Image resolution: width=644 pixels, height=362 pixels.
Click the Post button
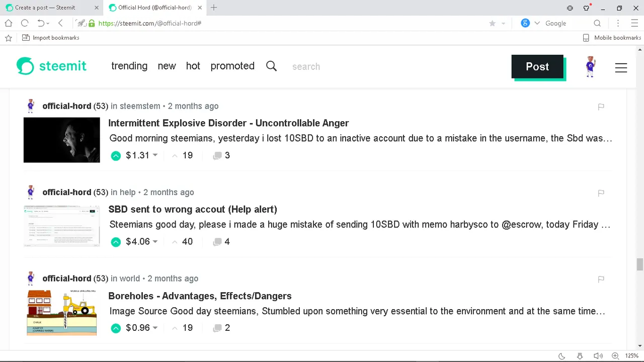coord(537,66)
